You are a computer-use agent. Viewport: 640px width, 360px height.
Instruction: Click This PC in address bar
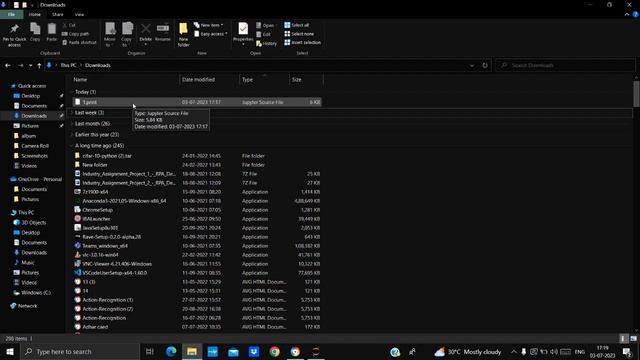pos(68,65)
